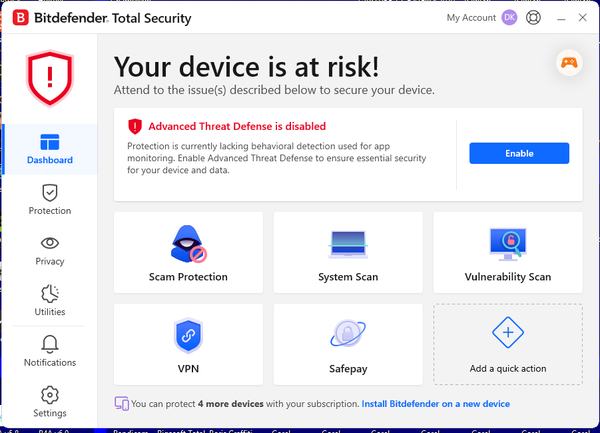Viewport: 600px width, 433px height.
Task: Enable Advanced Threat Defense
Action: point(519,153)
